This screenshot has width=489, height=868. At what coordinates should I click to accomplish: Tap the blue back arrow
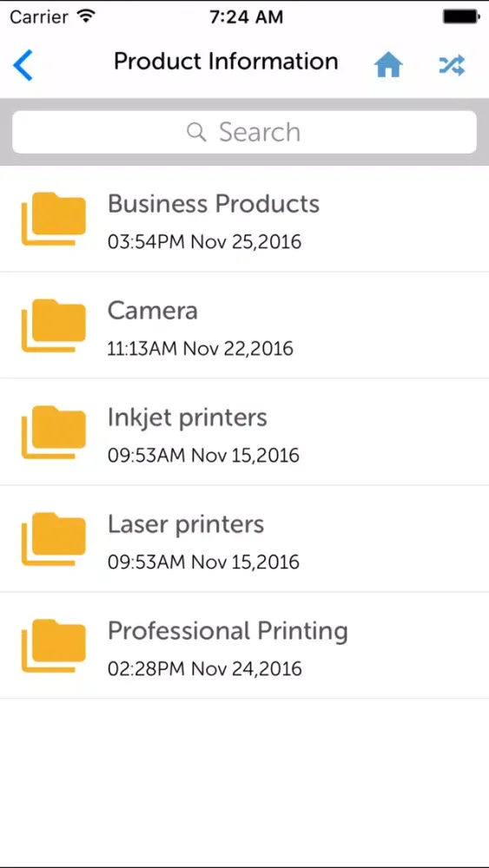click(23, 65)
